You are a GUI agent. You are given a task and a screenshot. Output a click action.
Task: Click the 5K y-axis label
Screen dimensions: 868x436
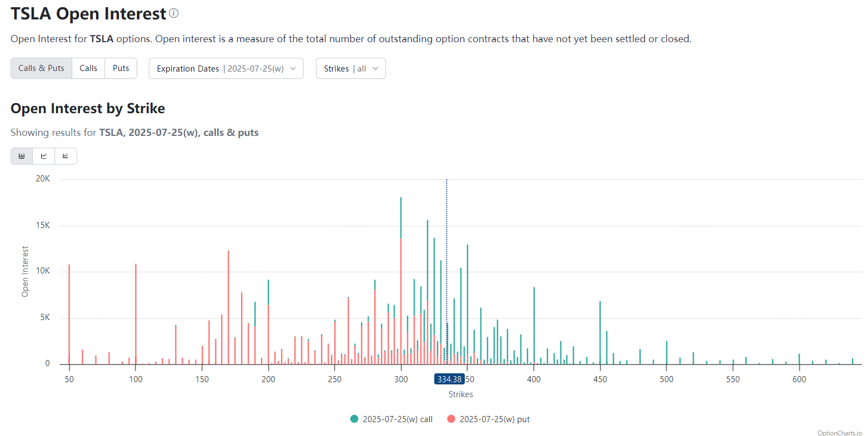tap(45, 317)
